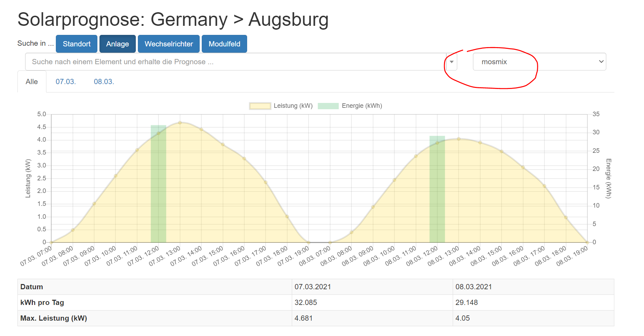Viewport: 644px width, 336px height.
Task: Toggle Leistung (kW) series via yellow legend box
Action: [x=260, y=106]
